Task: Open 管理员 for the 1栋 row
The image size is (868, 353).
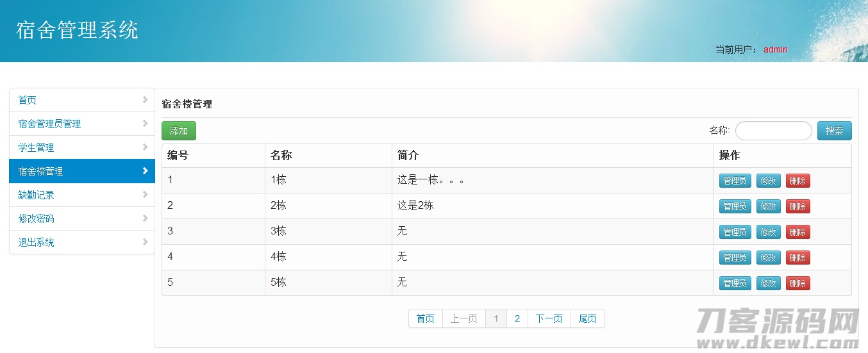Action: click(735, 181)
